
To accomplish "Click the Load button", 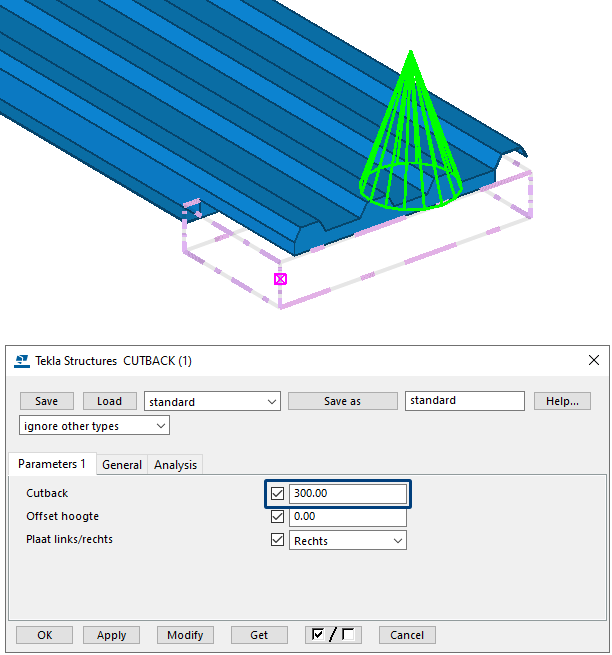I will [x=109, y=401].
